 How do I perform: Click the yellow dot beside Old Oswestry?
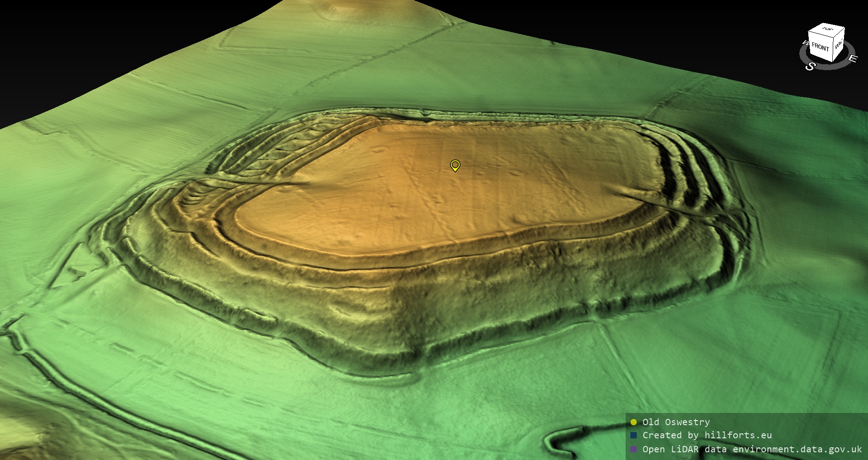tap(633, 422)
